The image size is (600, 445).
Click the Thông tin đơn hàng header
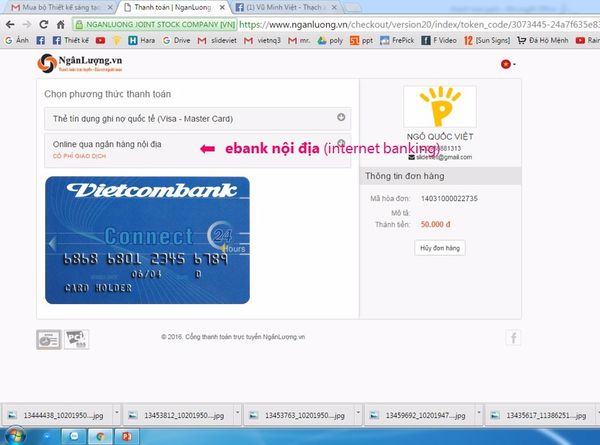point(440,176)
